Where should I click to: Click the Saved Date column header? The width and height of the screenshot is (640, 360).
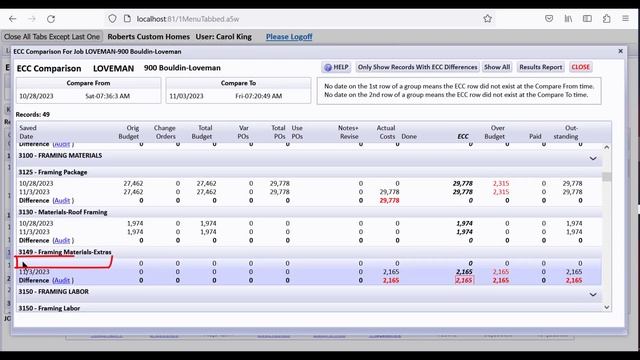pos(28,132)
